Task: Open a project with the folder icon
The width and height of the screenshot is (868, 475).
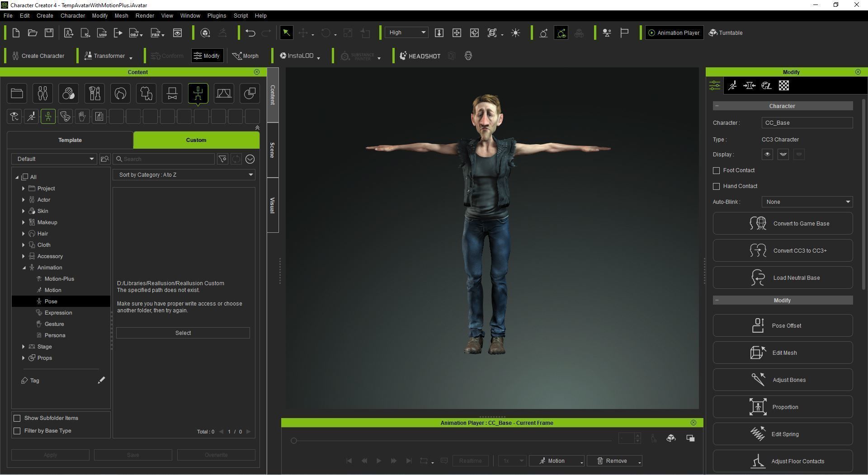Action: [33, 33]
